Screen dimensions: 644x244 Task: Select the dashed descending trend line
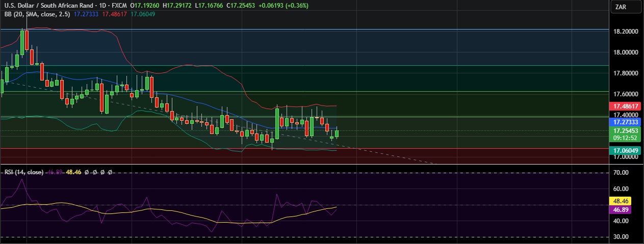coord(388,155)
